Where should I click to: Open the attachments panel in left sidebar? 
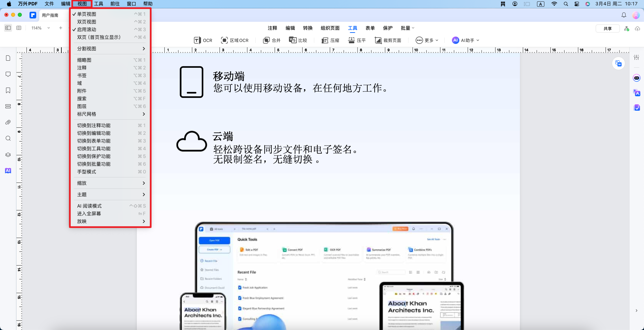pos(8,122)
